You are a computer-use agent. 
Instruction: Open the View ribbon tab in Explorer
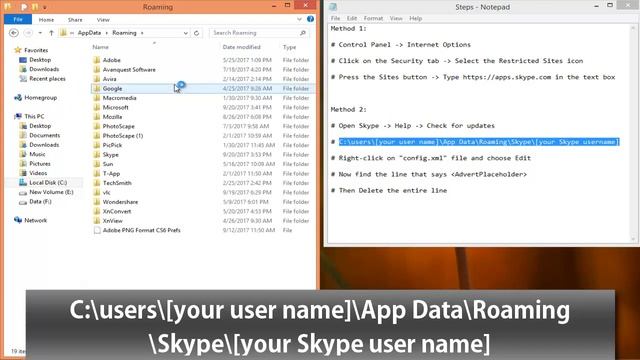[103, 20]
